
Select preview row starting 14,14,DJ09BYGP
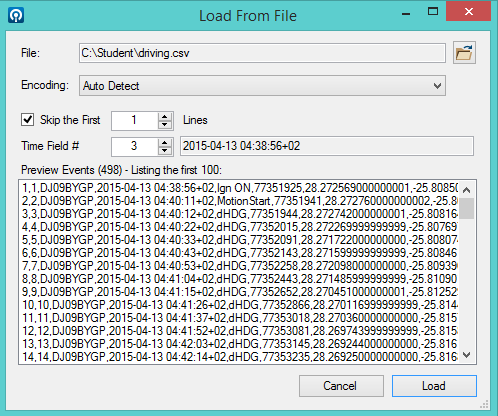[x=240, y=357]
